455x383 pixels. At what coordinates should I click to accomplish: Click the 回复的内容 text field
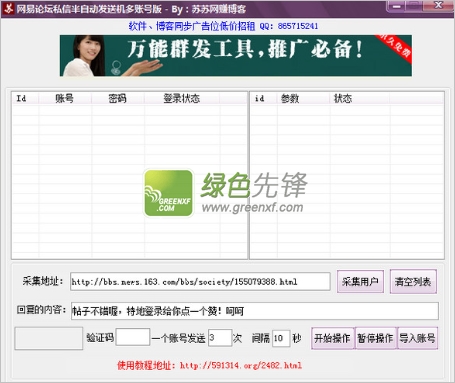coord(255,311)
